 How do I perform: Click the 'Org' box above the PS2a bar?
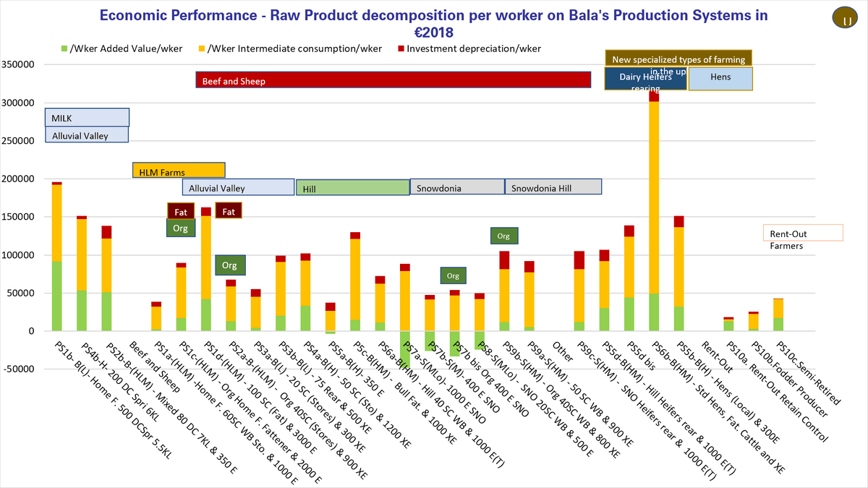click(x=230, y=265)
